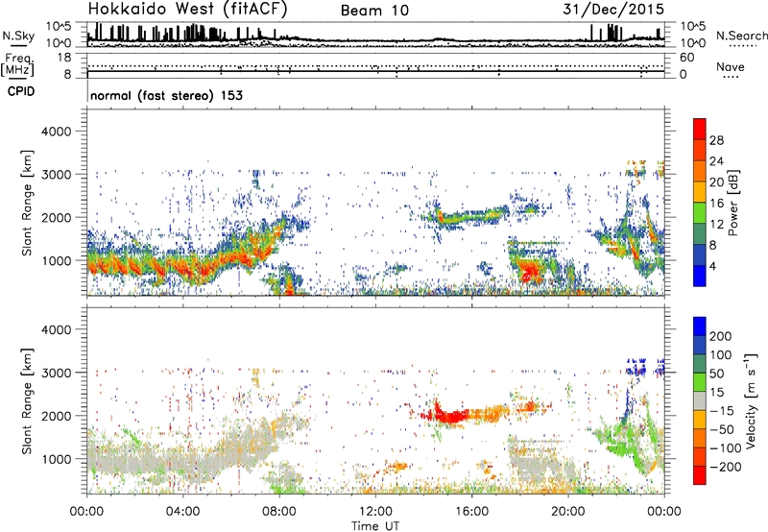This screenshot has width=768, height=532.
Task: Select the 'CPID' row label
Action: click(21, 91)
